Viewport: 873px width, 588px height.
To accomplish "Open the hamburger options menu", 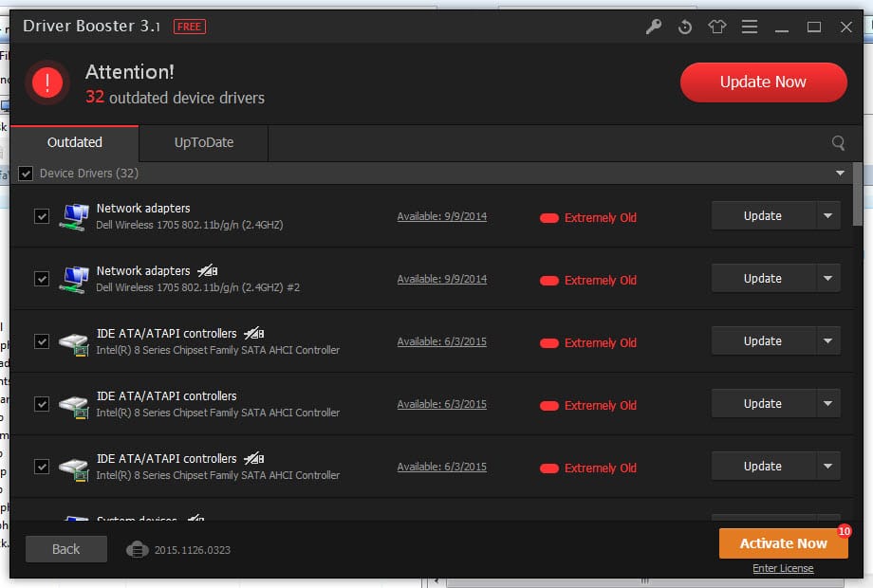I will (x=750, y=27).
